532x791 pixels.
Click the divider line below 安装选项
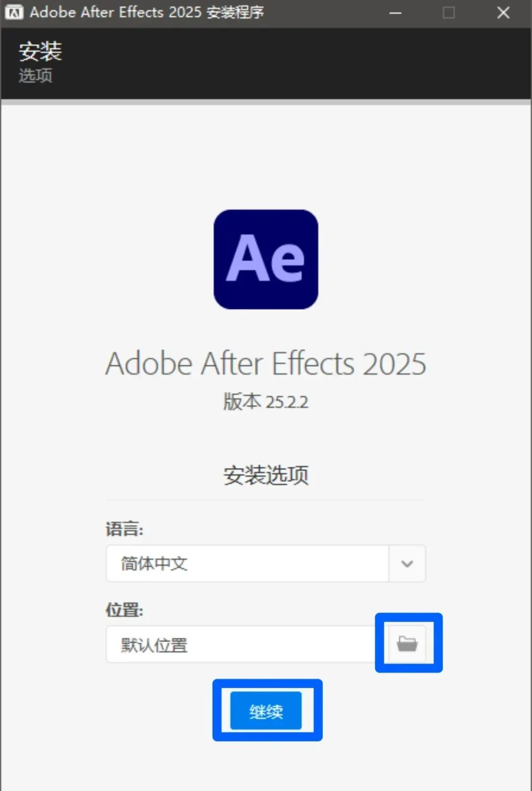pyautogui.click(x=266, y=500)
